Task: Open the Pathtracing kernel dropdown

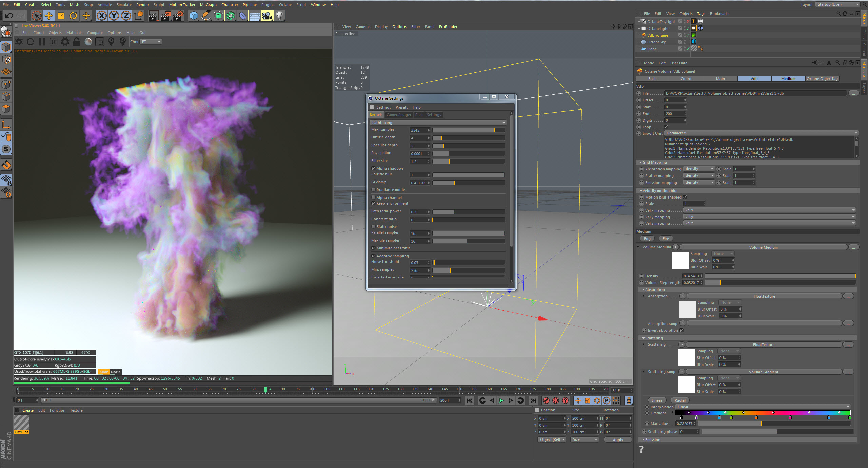Action: pos(438,123)
